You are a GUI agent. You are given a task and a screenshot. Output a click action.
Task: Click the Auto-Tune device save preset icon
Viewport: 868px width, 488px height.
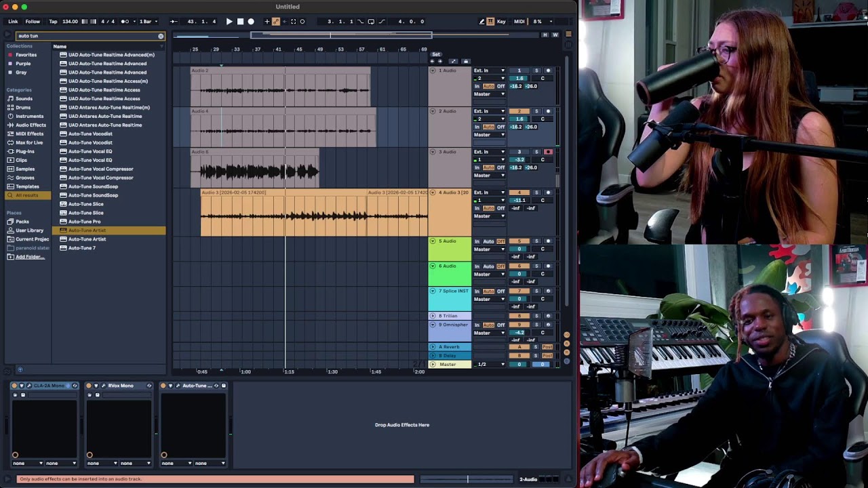tap(224, 386)
